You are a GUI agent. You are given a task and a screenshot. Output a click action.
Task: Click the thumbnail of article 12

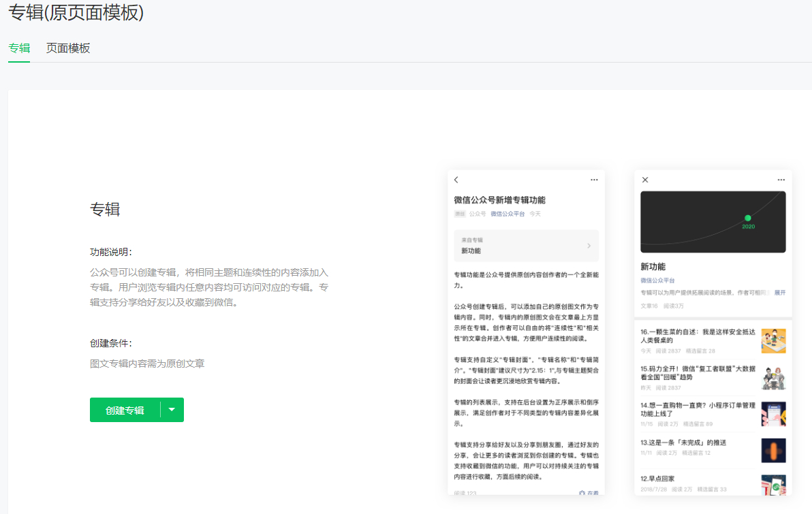(774, 485)
